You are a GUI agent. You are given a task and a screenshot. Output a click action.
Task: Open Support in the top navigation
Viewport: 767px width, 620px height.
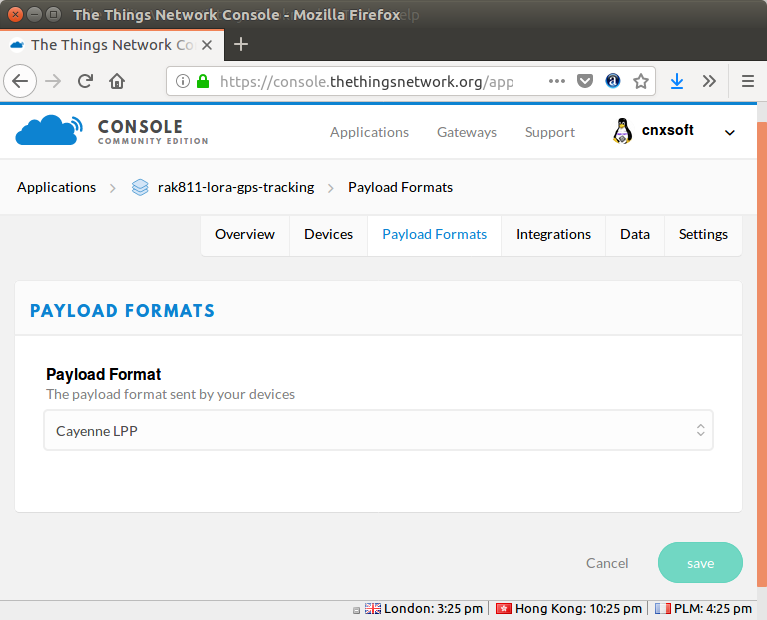550,132
